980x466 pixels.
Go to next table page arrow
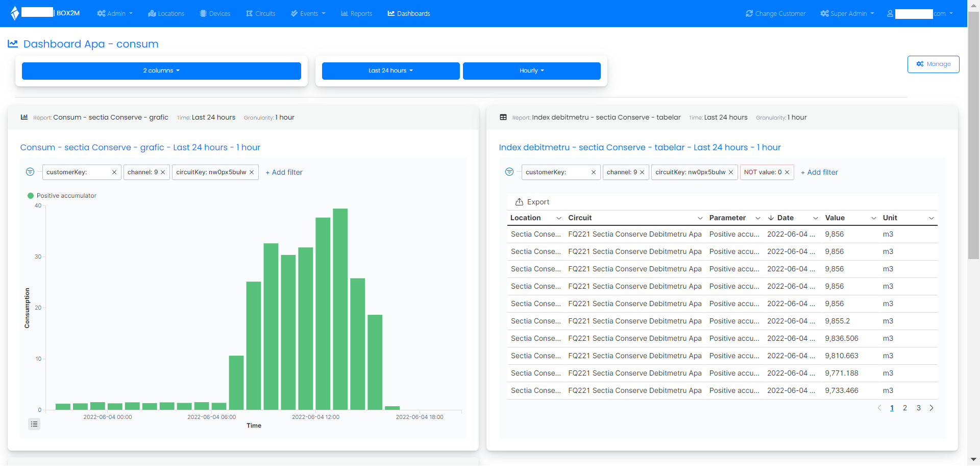[x=932, y=408]
